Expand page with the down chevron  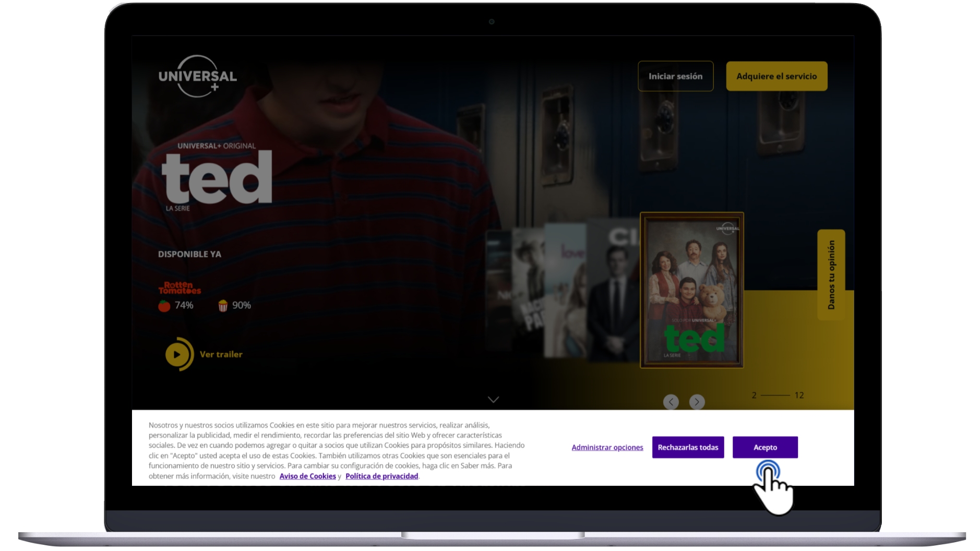[x=493, y=400]
